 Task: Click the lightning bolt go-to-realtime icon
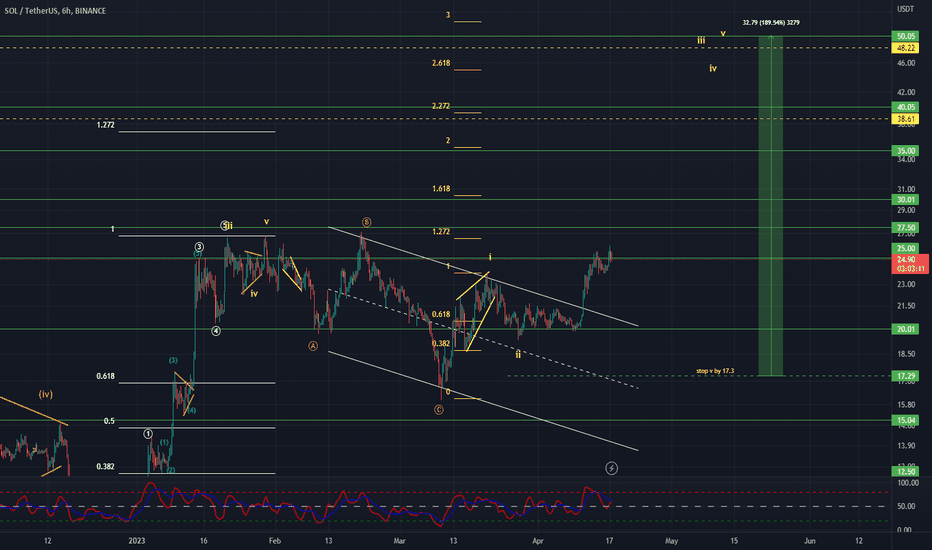coord(611,469)
